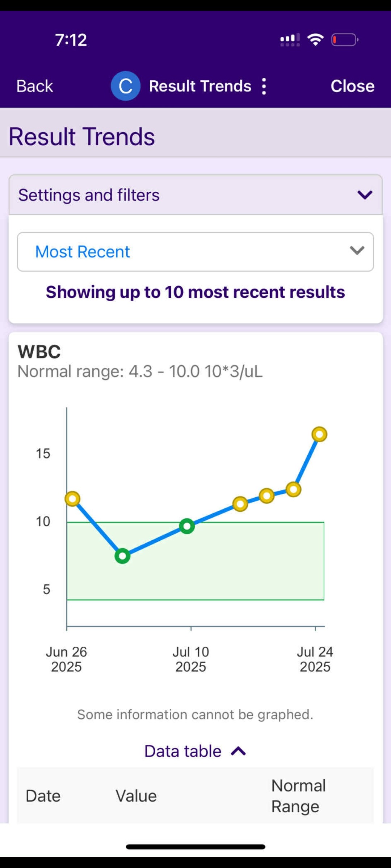Tap the second-highest yellow point before the spike
The height and width of the screenshot is (868, 391).
coord(293,489)
